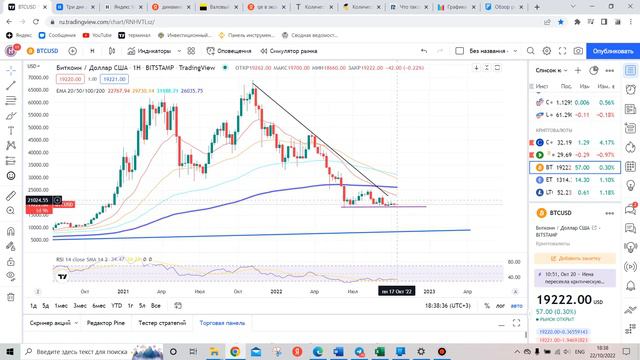Select the BT 19222 watchlist row
640x360 pixels.
pyautogui.click(x=575, y=167)
